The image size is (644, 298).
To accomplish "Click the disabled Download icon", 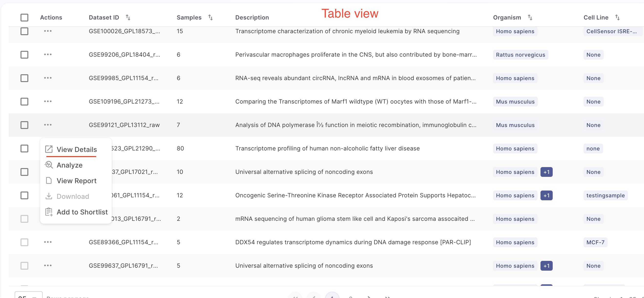I will tap(49, 196).
